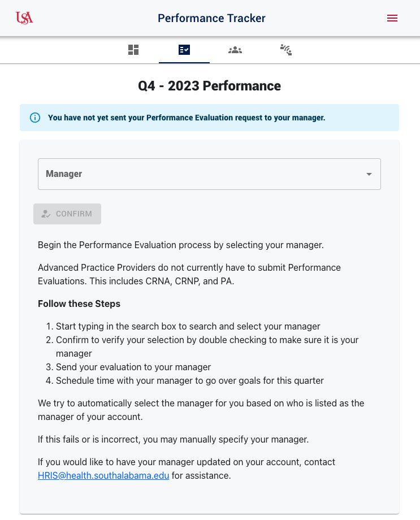Image resolution: width=420 pixels, height=520 pixels.
Task: Click the Advanced Practice Providers paragraph
Action: click(x=189, y=274)
